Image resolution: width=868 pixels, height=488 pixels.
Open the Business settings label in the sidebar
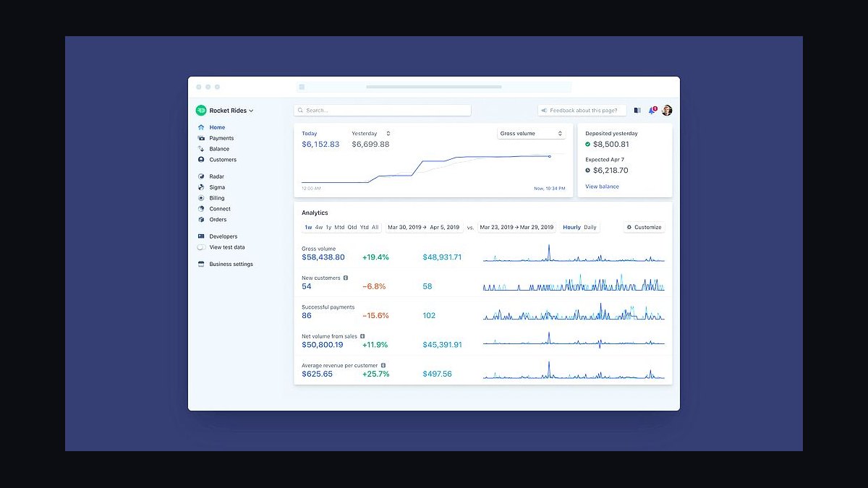231,264
